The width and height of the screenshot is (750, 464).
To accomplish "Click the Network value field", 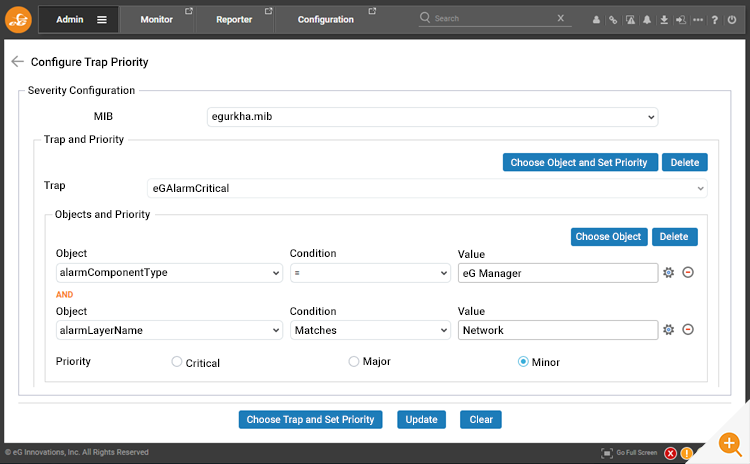I will coord(558,330).
